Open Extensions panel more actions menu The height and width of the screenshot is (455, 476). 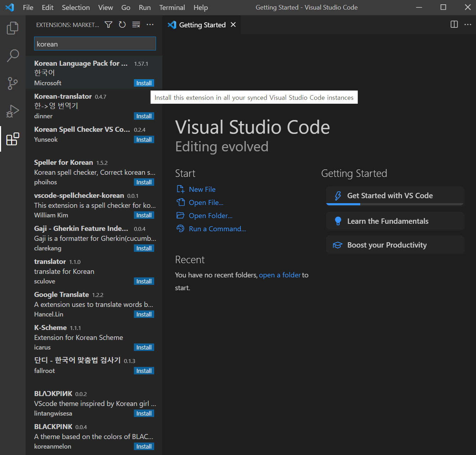tap(150, 25)
